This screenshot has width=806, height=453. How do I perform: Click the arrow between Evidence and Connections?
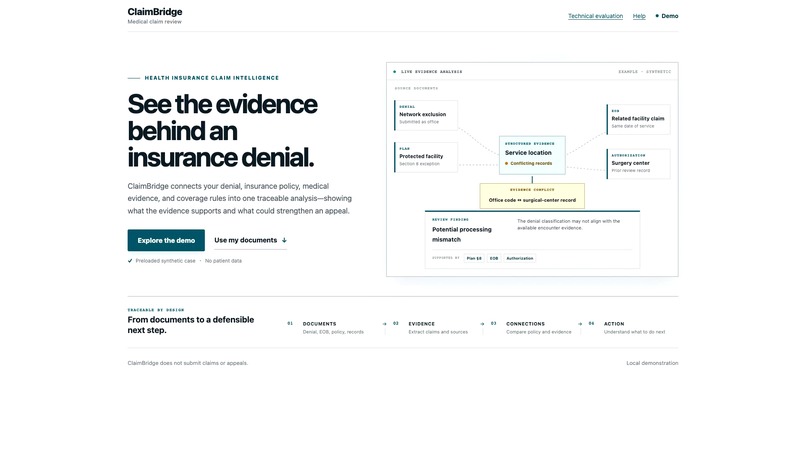tap(482, 324)
